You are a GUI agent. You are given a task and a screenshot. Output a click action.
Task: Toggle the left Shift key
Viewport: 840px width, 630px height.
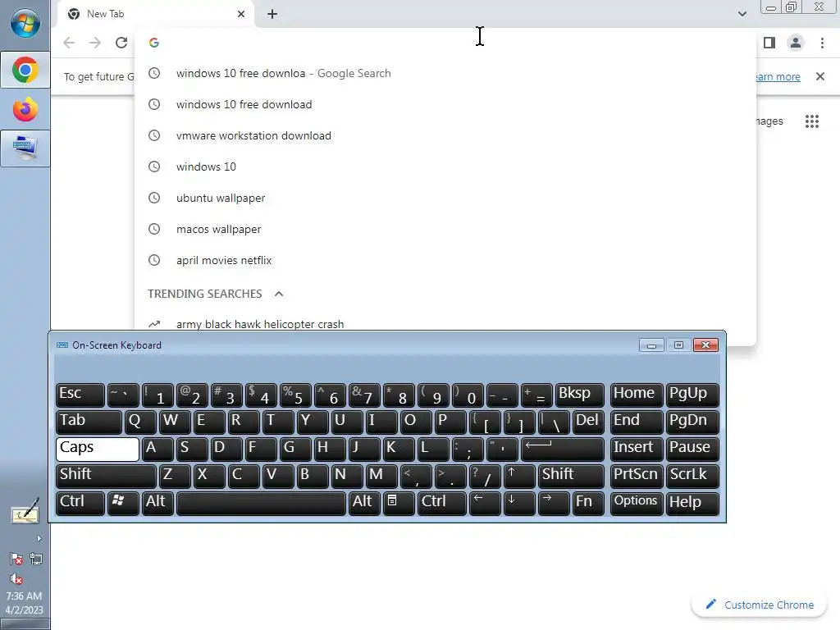(106, 476)
